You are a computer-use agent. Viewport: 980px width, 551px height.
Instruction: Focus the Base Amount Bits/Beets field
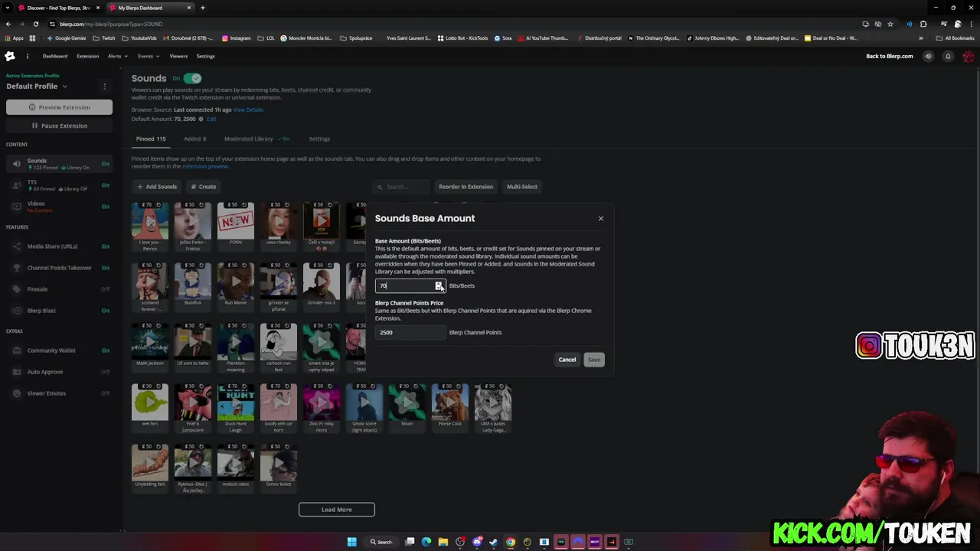(x=410, y=285)
